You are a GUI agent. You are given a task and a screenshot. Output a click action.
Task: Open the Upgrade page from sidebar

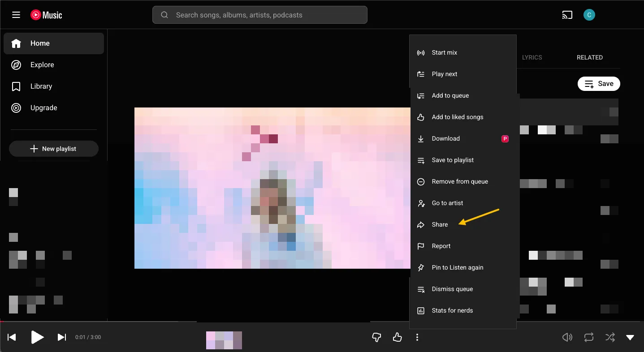[54, 108]
